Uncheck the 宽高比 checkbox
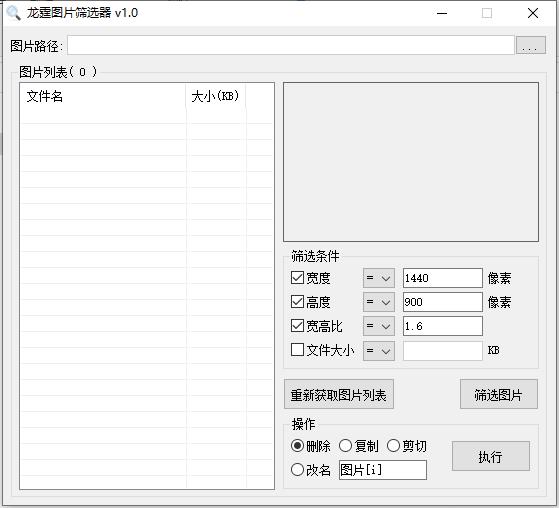This screenshot has height=508, width=559. [x=297, y=326]
